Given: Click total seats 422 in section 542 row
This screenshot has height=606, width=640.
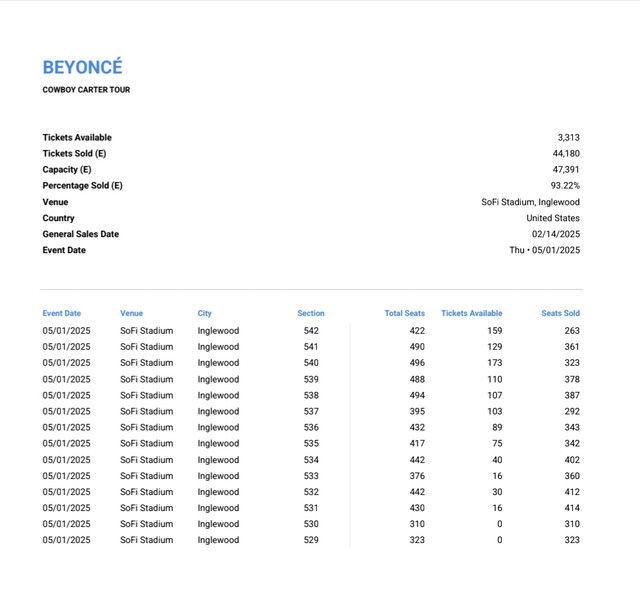Looking at the screenshot, I should tap(417, 331).
